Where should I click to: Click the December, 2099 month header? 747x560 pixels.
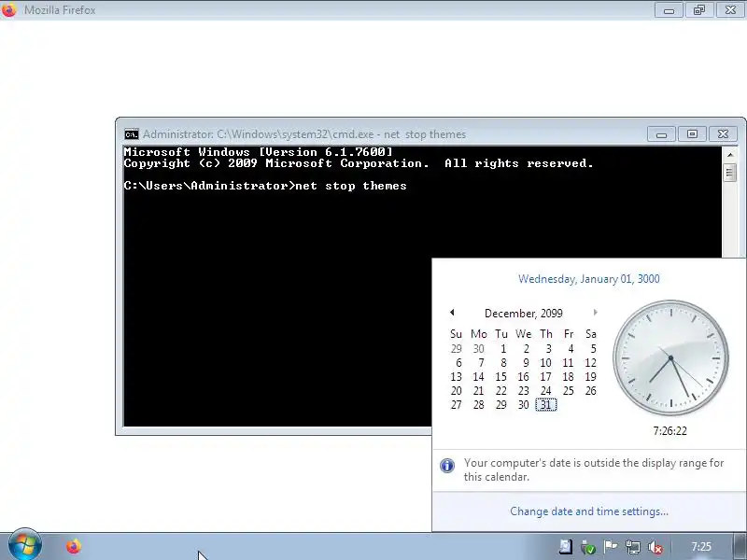[524, 314]
